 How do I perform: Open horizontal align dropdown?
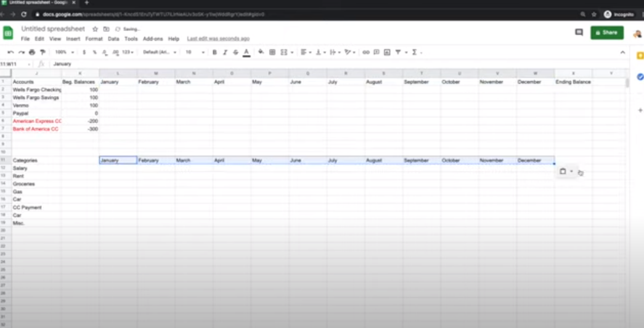pyautogui.click(x=306, y=52)
